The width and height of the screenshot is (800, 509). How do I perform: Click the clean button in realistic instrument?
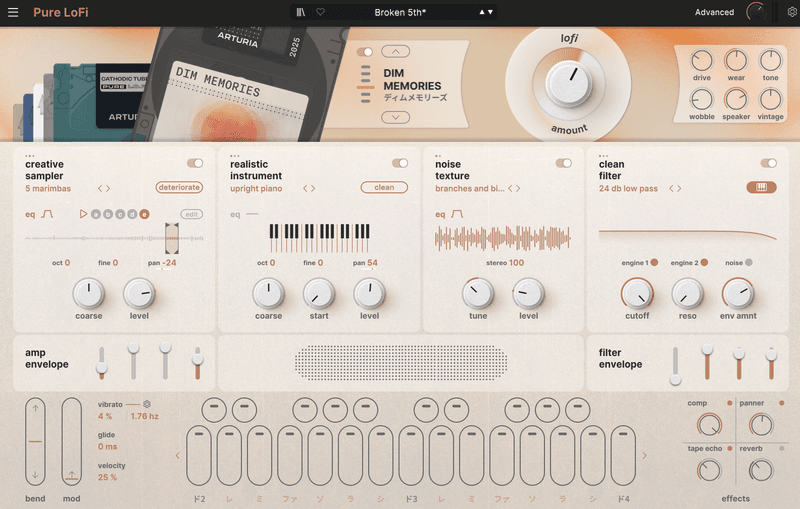384,187
